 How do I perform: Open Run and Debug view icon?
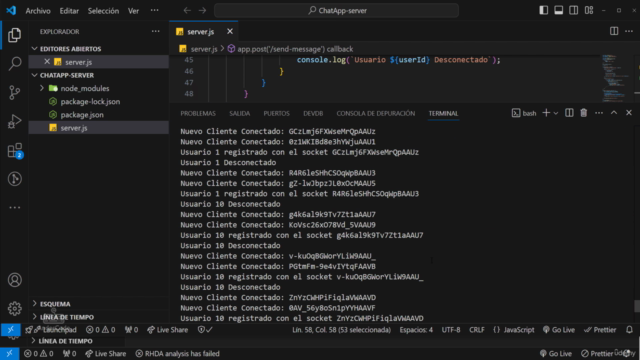14,121
